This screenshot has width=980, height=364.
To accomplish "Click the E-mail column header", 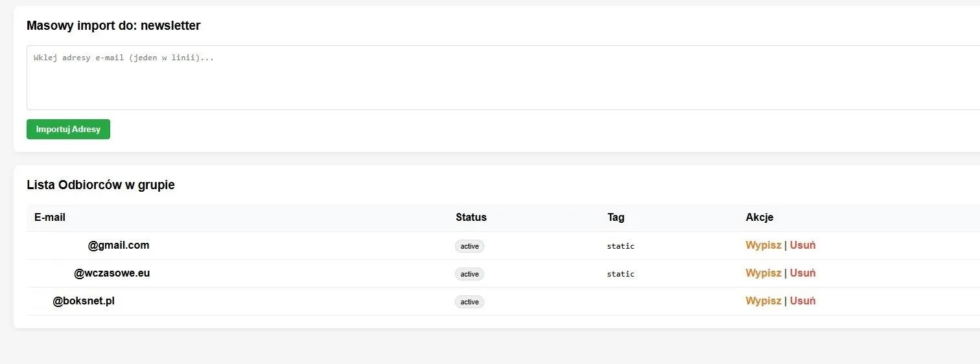I will (x=50, y=218).
